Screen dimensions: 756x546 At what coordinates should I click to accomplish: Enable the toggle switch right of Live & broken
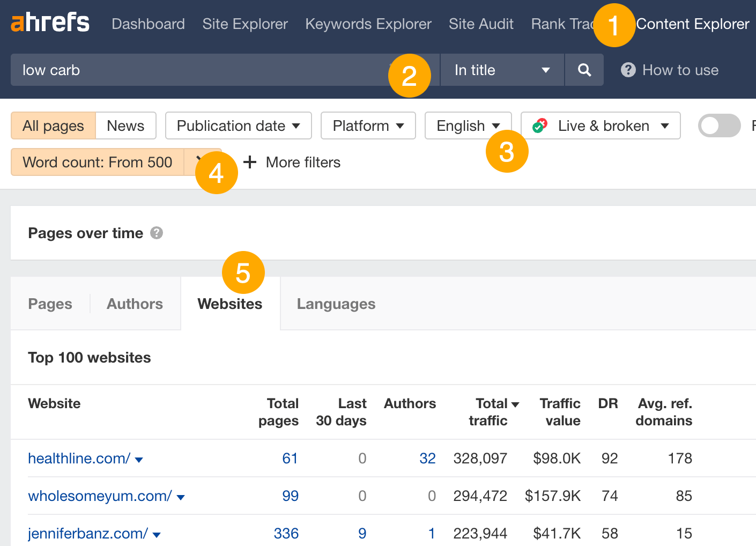coord(719,125)
